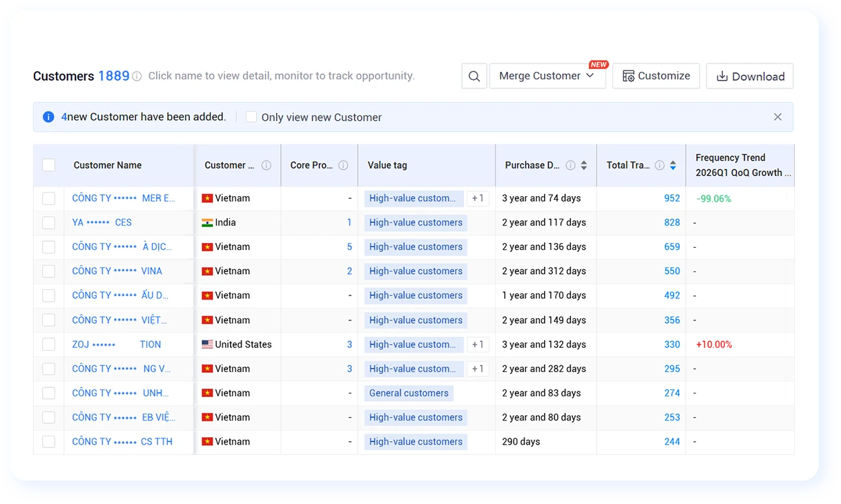Viewport: 841px width, 504px height.
Task: Click total transactions value 550
Action: coord(672,271)
